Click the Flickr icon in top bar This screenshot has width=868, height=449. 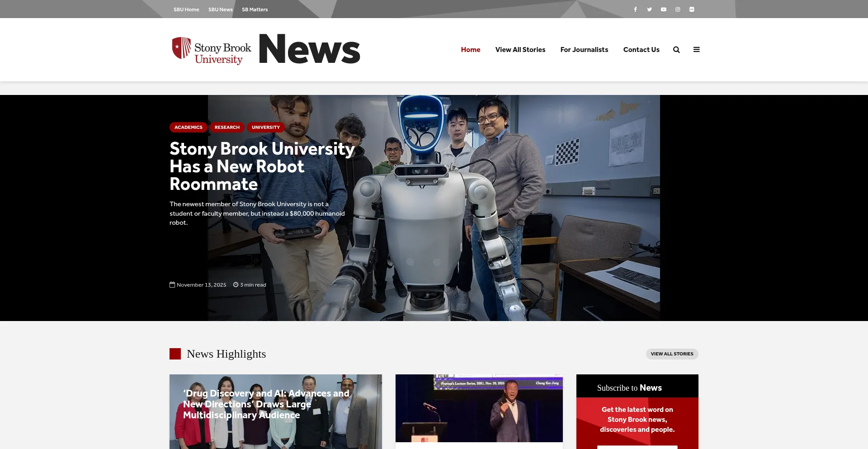coord(692,9)
